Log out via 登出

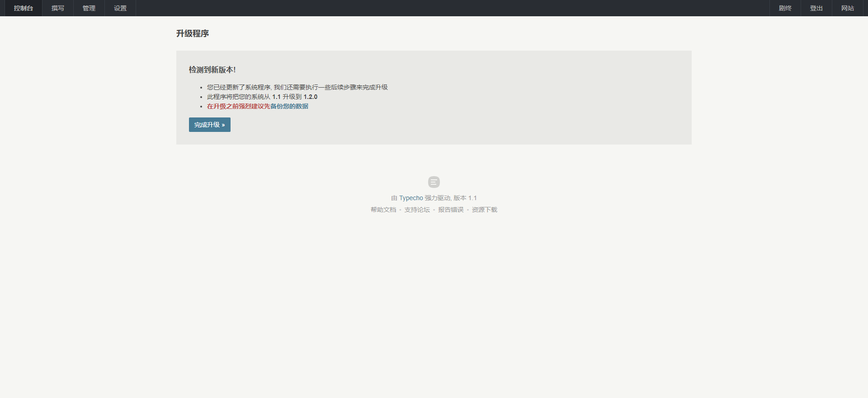coord(816,8)
